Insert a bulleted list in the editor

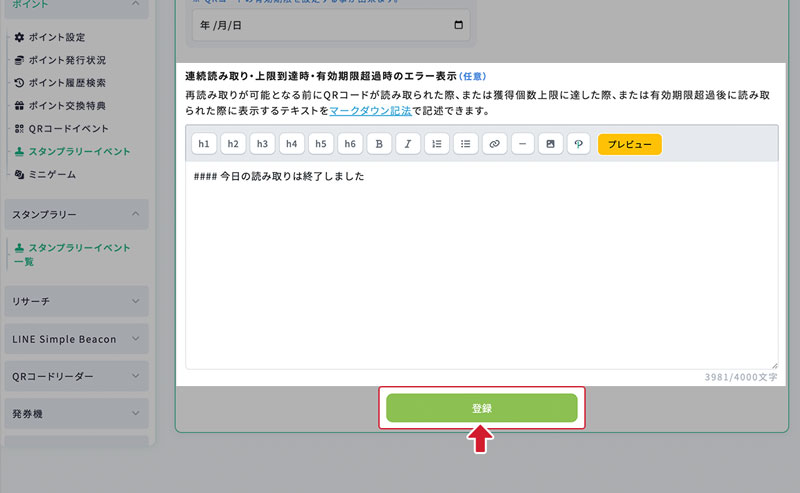click(x=465, y=144)
